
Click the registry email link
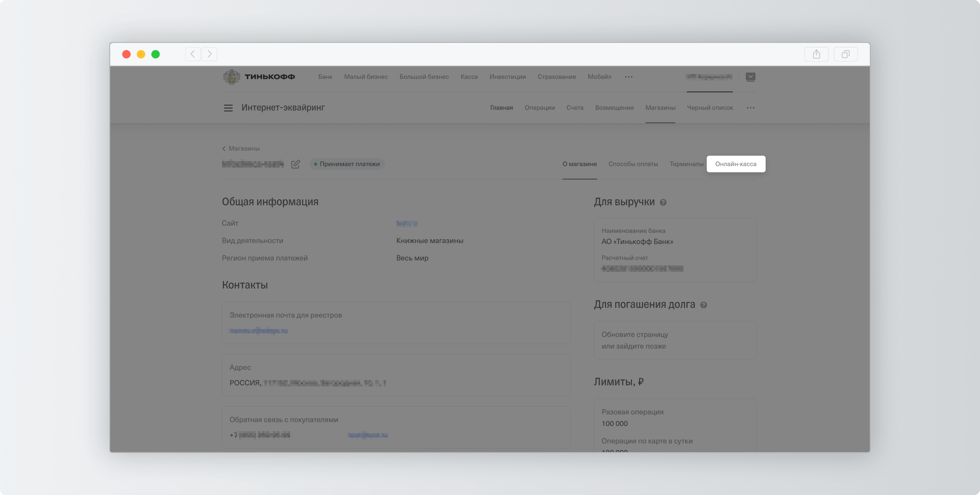[258, 331]
